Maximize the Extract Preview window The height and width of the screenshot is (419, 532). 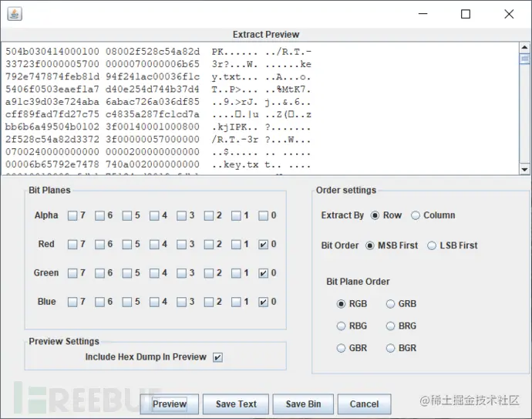[466, 14]
